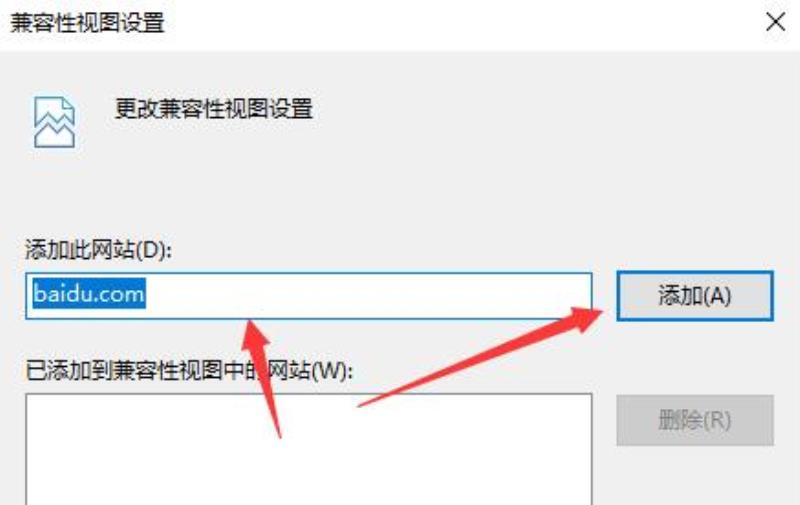Image resolution: width=800 pixels, height=505 pixels.
Task: Focus the 添加此网站 text field
Action: point(309,296)
